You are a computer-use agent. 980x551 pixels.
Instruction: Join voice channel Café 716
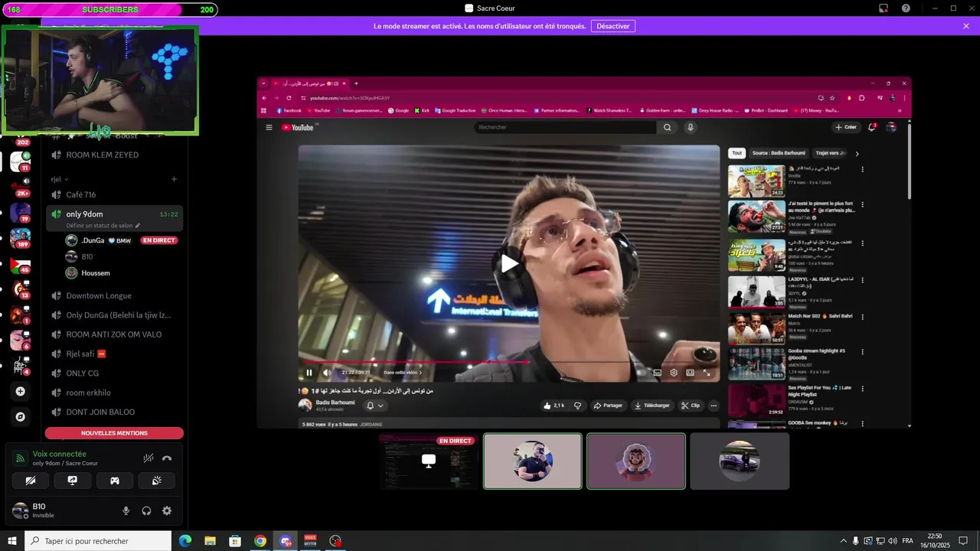tap(114, 194)
